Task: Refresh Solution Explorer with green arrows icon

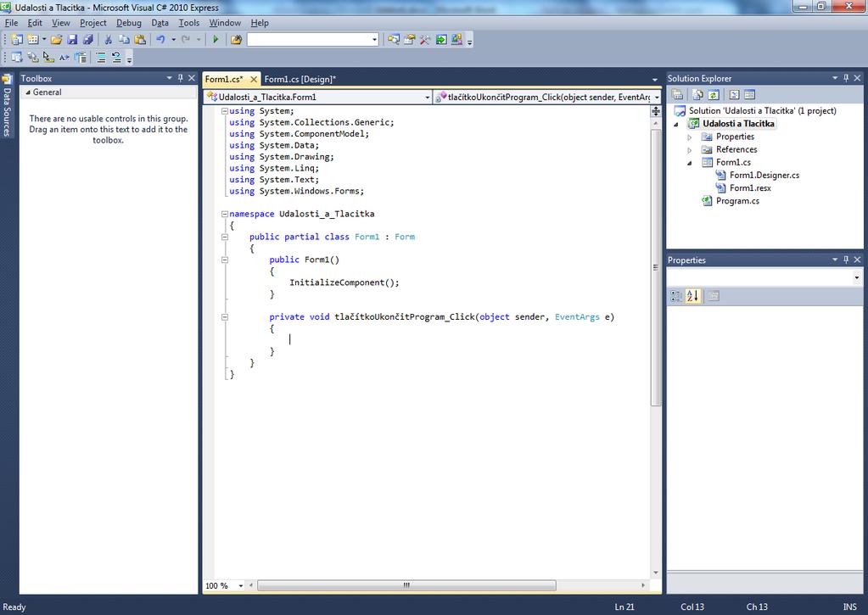Action: pos(714,95)
